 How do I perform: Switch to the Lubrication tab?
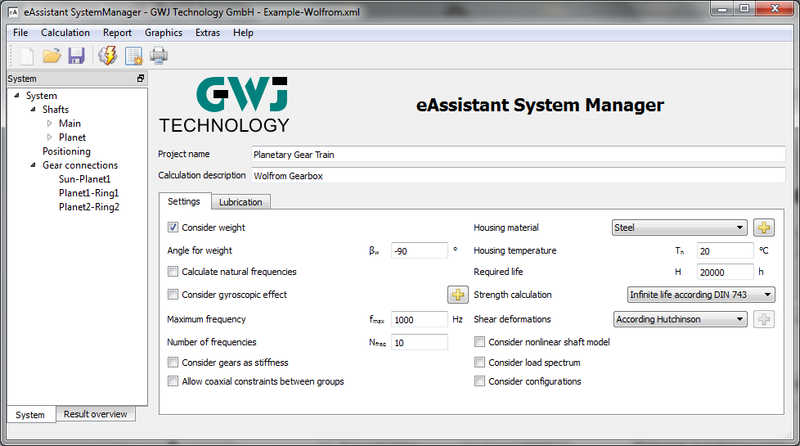point(240,202)
